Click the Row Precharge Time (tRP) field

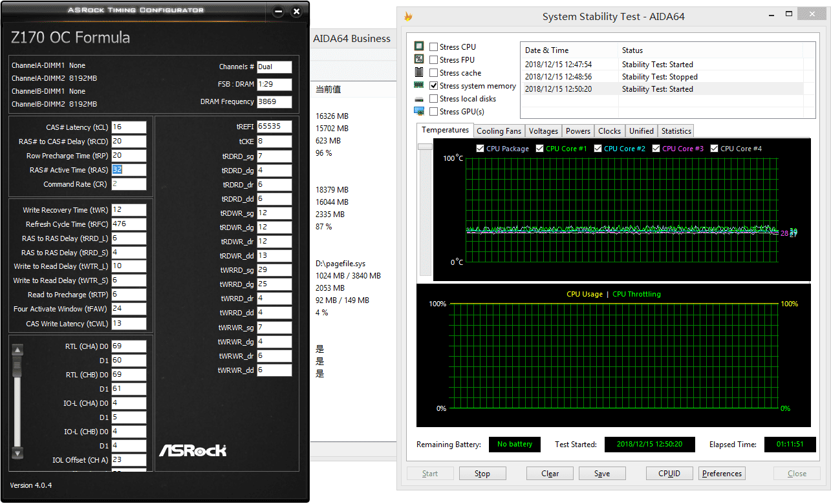point(129,156)
